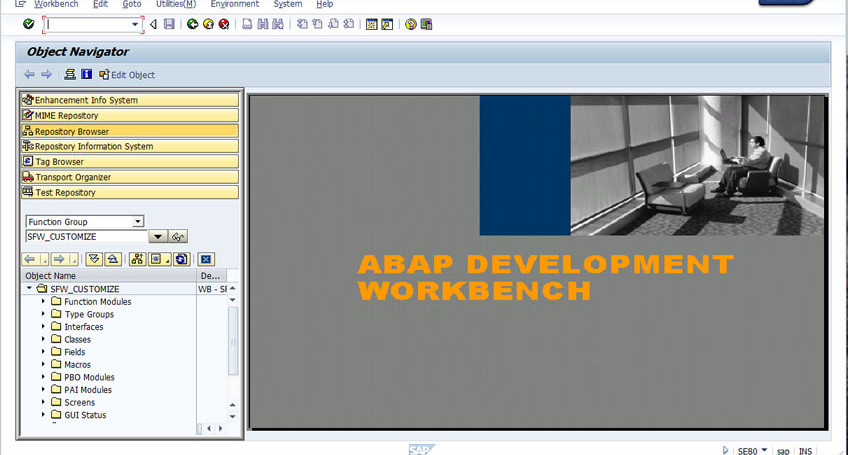Image resolution: width=848 pixels, height=455 pixels.
Task: Open the Edit menu
Action: point(100,4)
